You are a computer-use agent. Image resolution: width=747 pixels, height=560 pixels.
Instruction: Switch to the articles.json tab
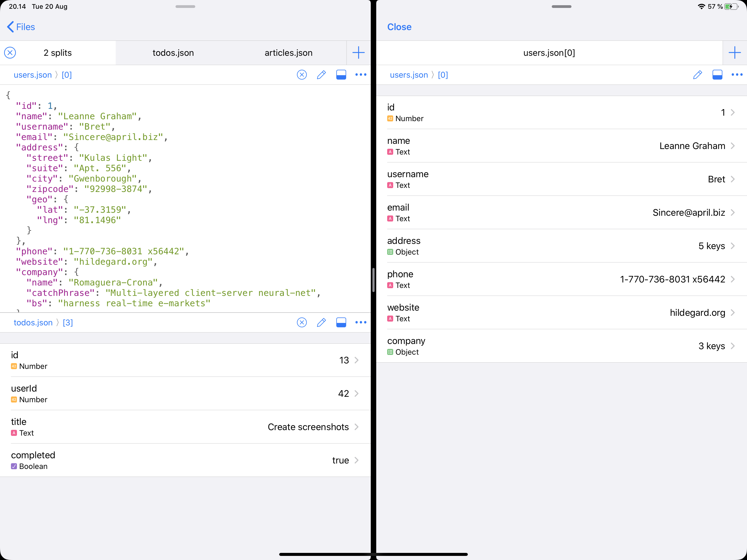tap(288, 53)
